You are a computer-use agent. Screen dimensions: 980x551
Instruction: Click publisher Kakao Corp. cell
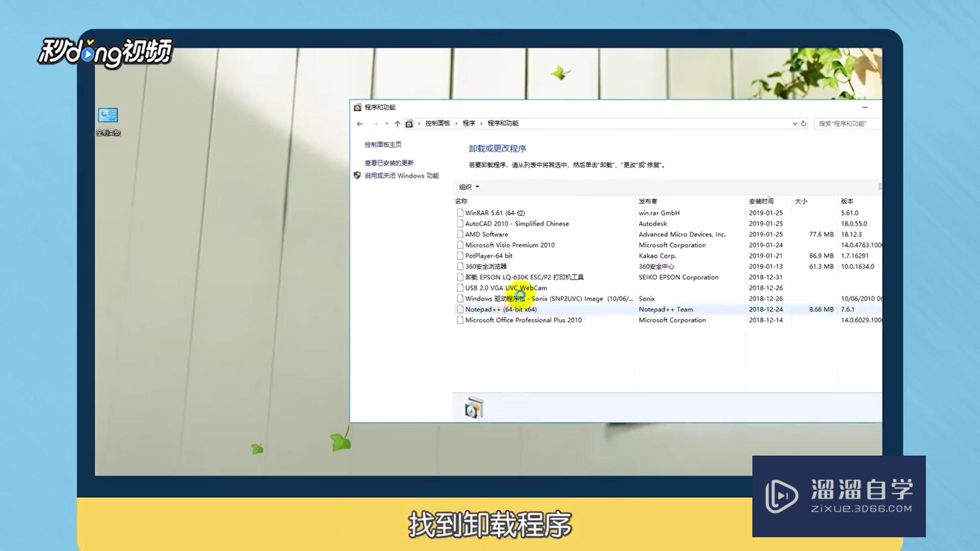pos(657,256)
